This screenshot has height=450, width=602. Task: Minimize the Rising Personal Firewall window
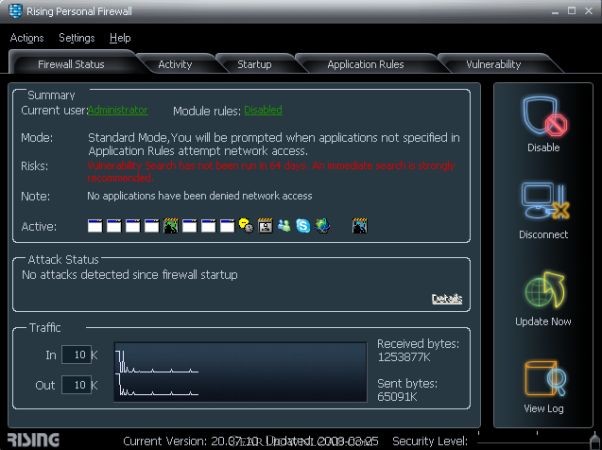[x=555, y=12]
